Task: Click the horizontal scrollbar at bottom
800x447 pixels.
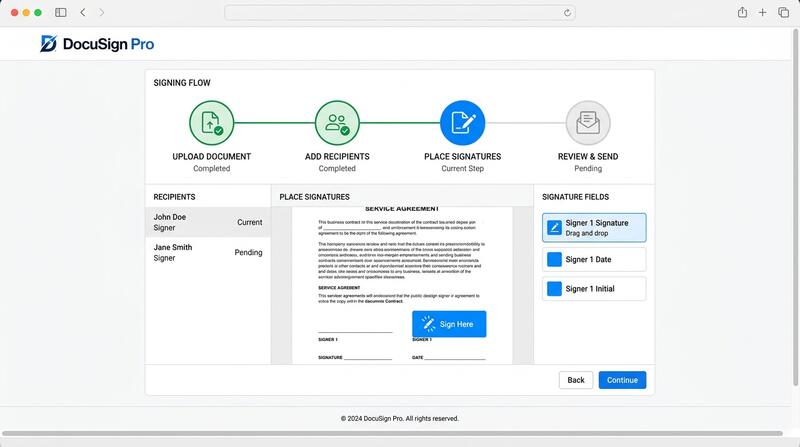Action: (x=392, y=433)
